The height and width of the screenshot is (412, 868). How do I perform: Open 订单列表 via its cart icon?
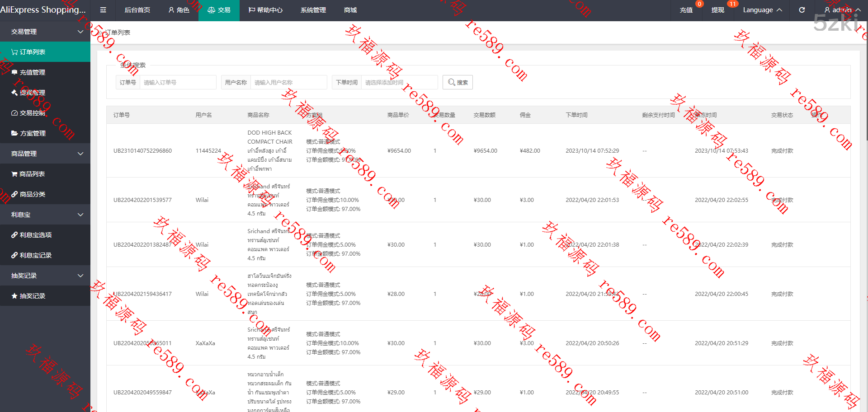(x=14, y=52)
